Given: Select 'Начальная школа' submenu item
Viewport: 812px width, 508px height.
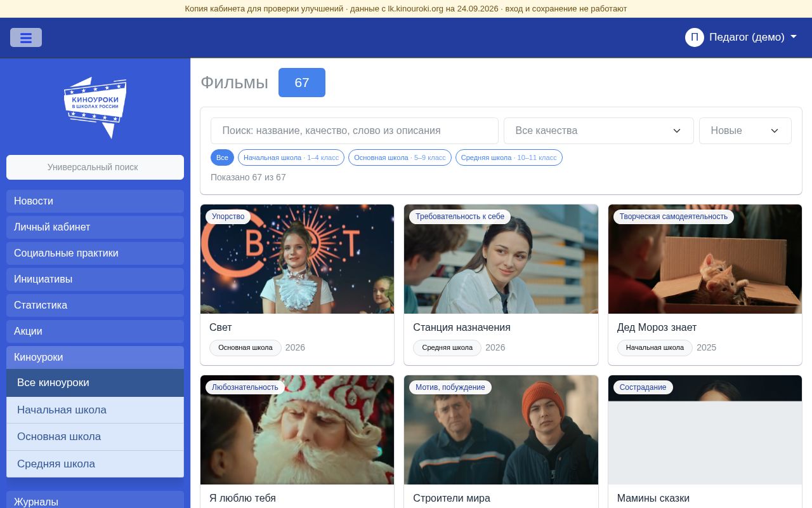Looking at the screenshot, I should [x=95, y=410].
